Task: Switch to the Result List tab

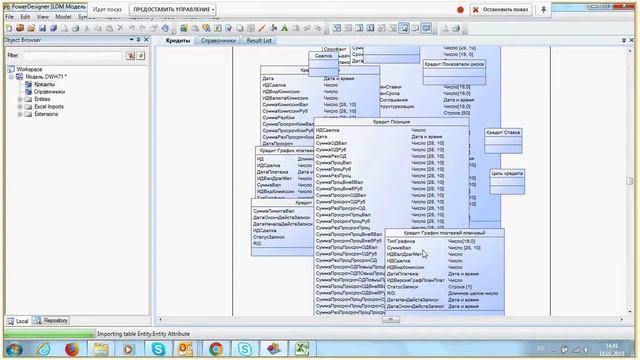Action: [x=259, y=40]
